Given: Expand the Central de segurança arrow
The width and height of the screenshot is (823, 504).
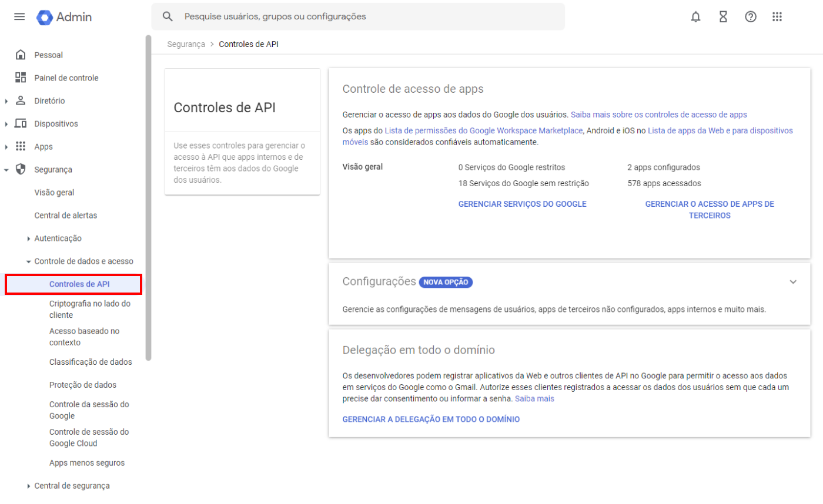Looking at the screenshot, I should [x=29, y=486].
